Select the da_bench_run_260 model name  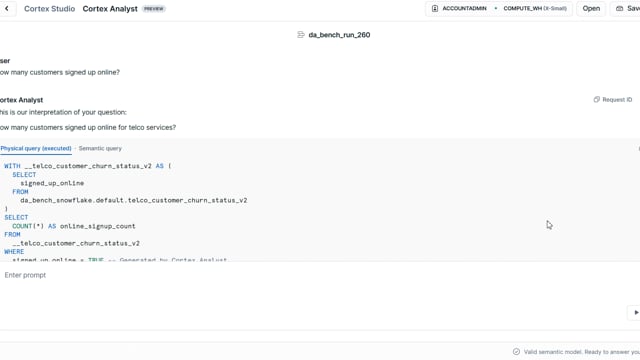(x=339, y=35)
